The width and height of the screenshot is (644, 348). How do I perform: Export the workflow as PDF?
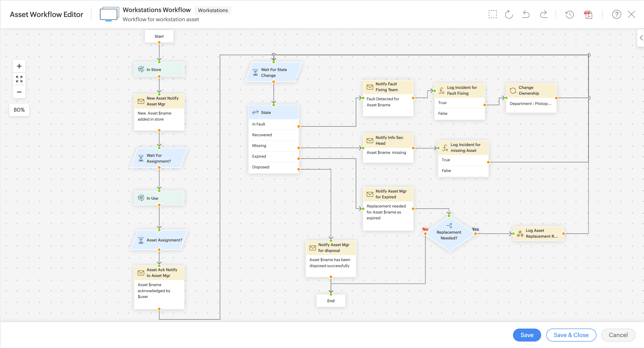pos(588,14)
